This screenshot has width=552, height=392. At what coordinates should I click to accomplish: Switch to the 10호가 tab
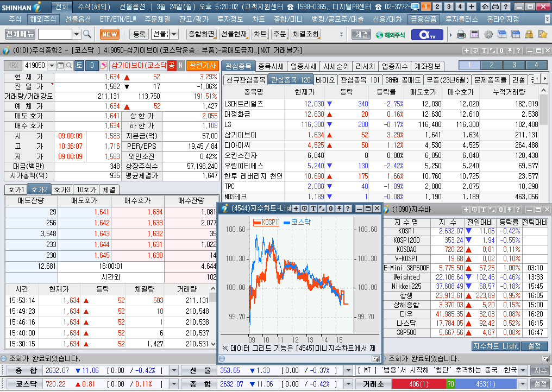[86, 189]
